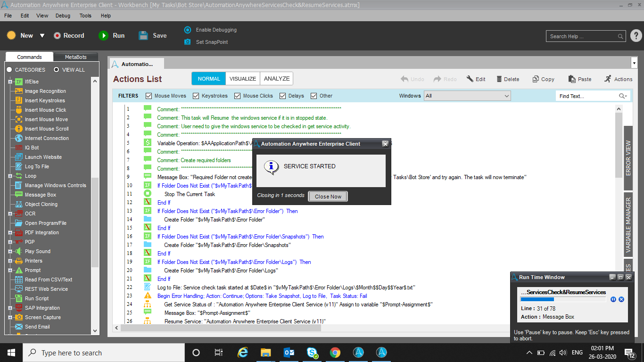Screen dimensions: 644x362
Task: Open the Tools menu
Action: (85, 16)
